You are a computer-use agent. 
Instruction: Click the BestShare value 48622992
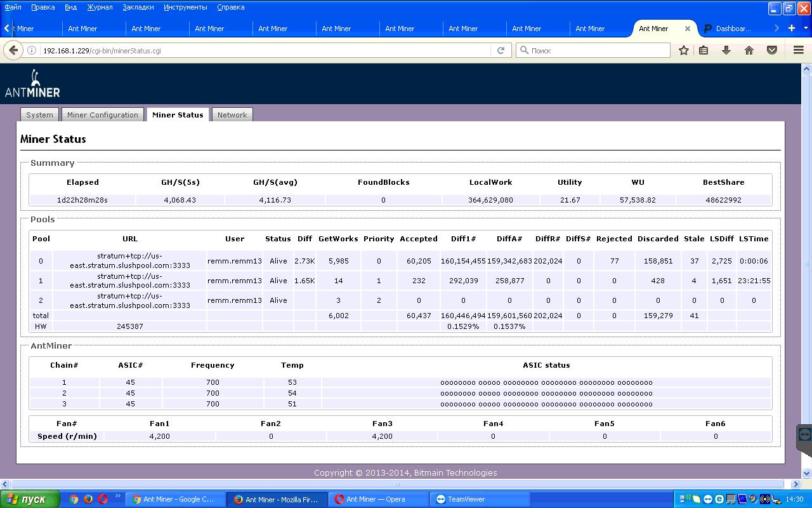pos(723,200)
